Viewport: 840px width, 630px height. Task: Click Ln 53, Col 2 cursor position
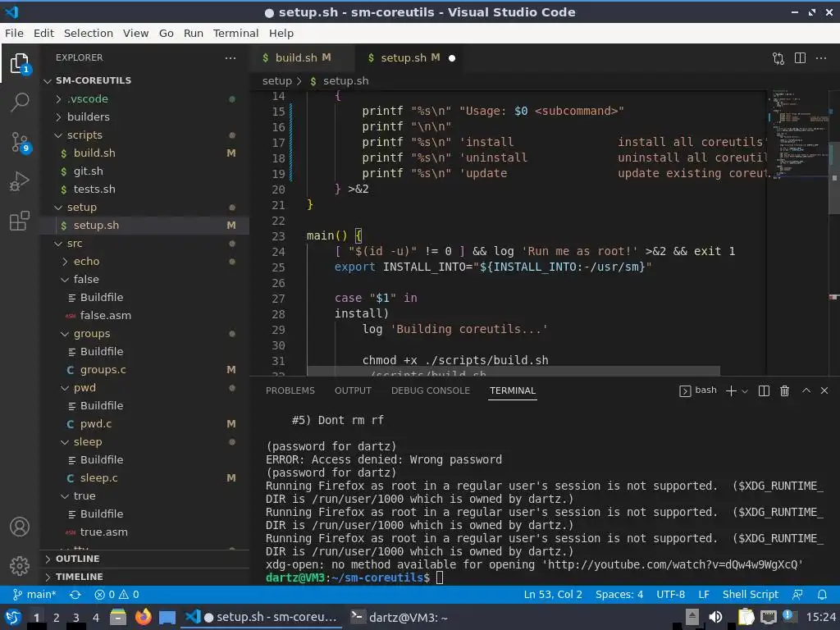(553, 595)
